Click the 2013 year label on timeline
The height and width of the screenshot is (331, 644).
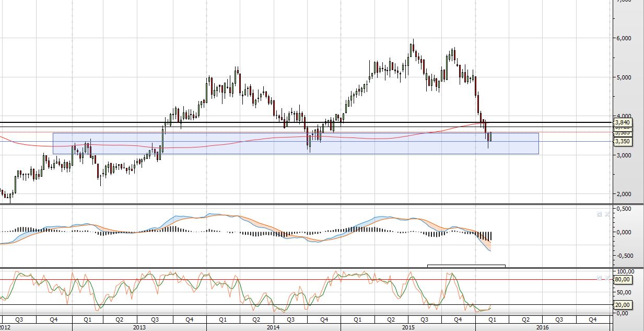click(139, 327)
